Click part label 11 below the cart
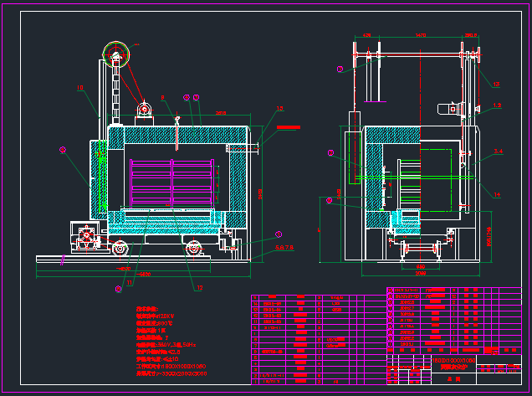532x396 pixels. tap(130, 282)
